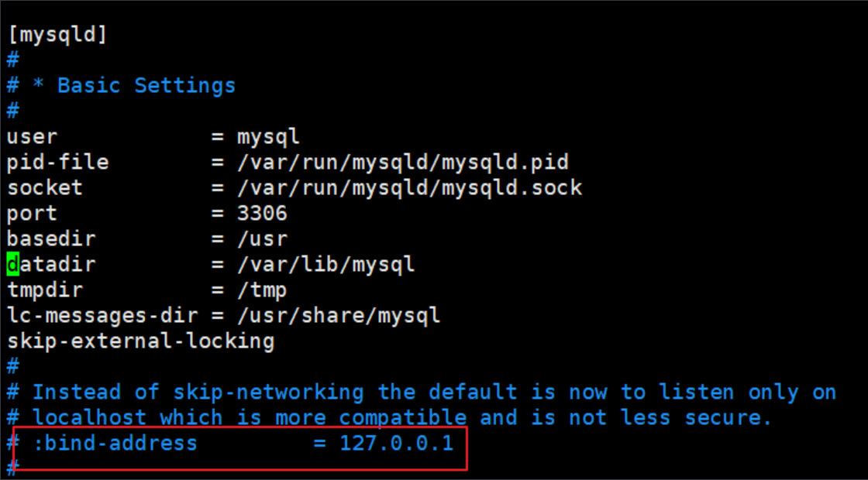Click the user setting name

tap(32, 136)
